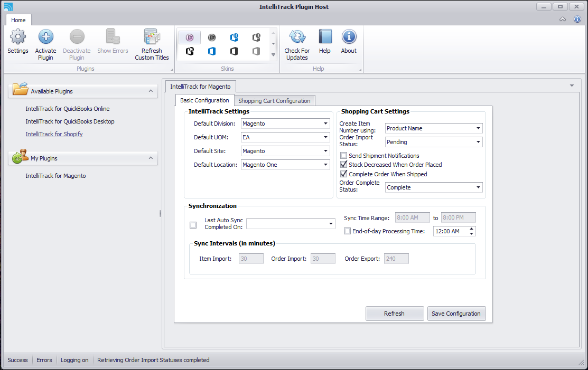Collapse the Available Plugins panel
The height and width of the screenshot is (370, 588).
[x=151, y=91]
